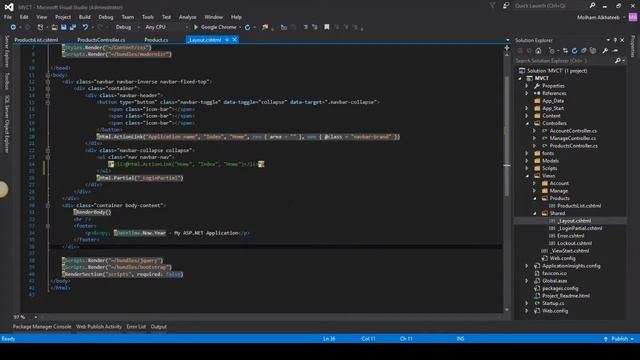640x360 pixels.
Task: Click the Preview Selected Items icon
Action: 615,51
